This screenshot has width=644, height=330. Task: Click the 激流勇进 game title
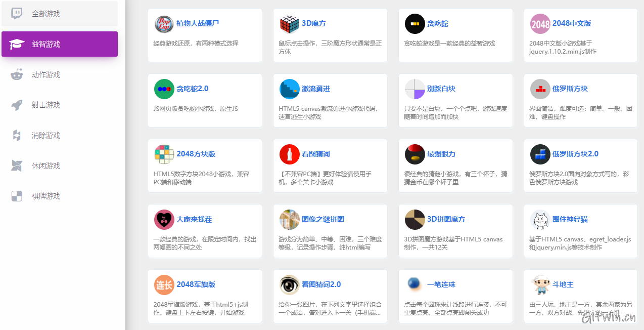[315, 89]
